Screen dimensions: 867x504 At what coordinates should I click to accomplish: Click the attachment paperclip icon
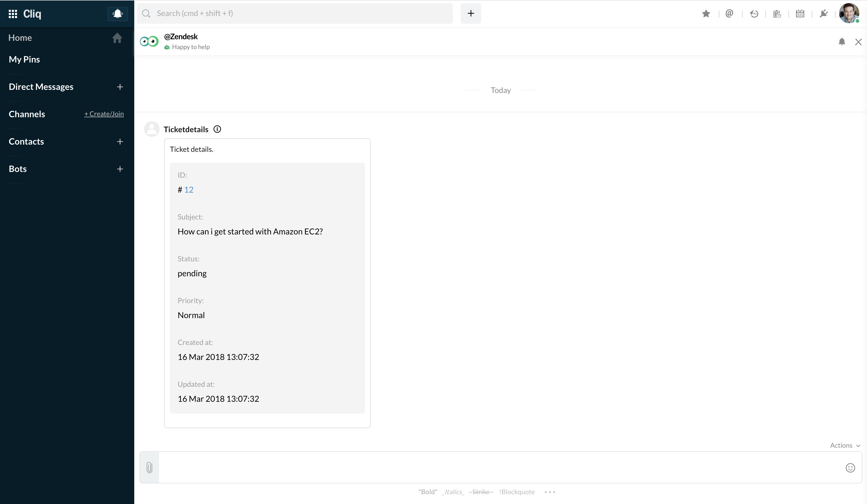tap(149, 467)
